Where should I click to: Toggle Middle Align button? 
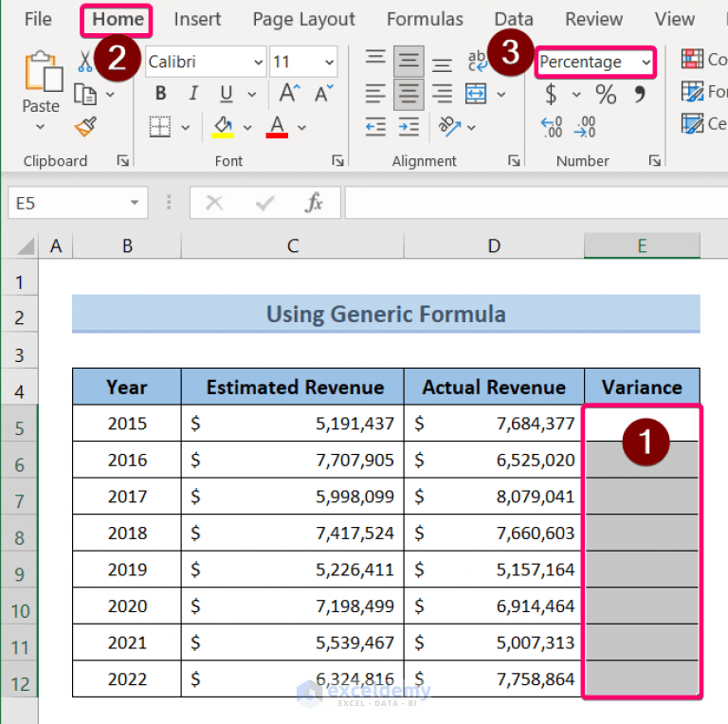click(x=409, y=61)
